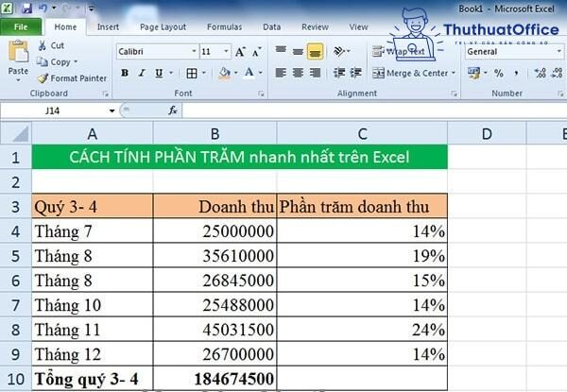Center text horizontally
The height and width of the screenshot is (392, 567).
(x=298, y=73)
